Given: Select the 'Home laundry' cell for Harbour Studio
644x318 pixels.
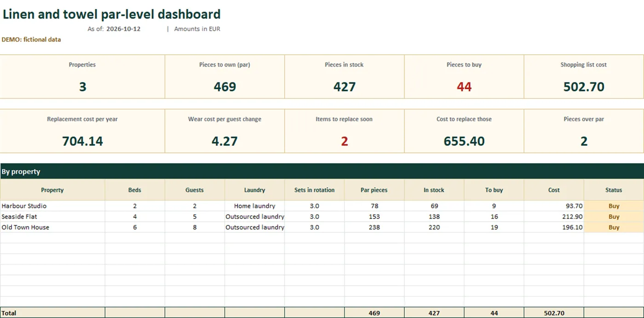Looking at the screenshot, I should pyautogui.click(x=254, y=206).
